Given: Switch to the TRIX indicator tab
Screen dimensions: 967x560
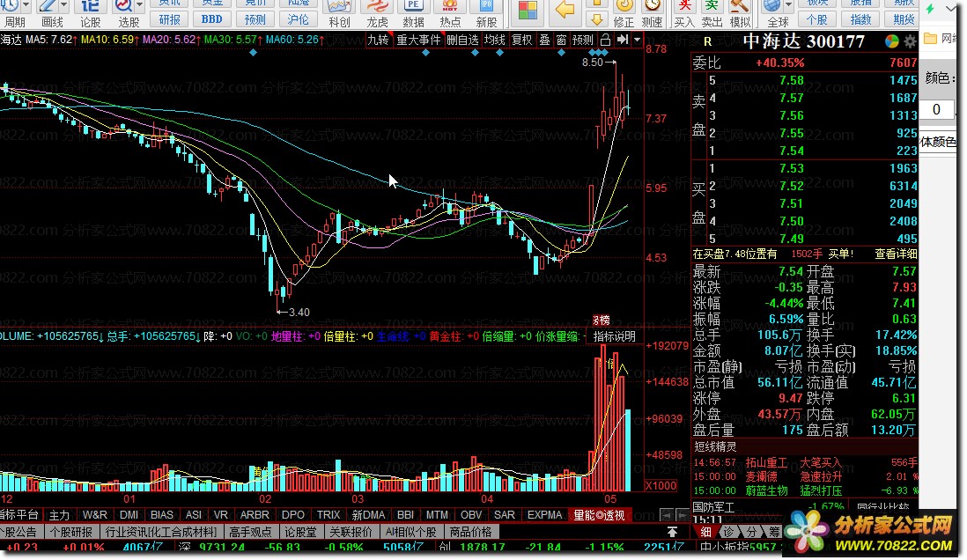Looking at the screenshot, I should point(328,515).
